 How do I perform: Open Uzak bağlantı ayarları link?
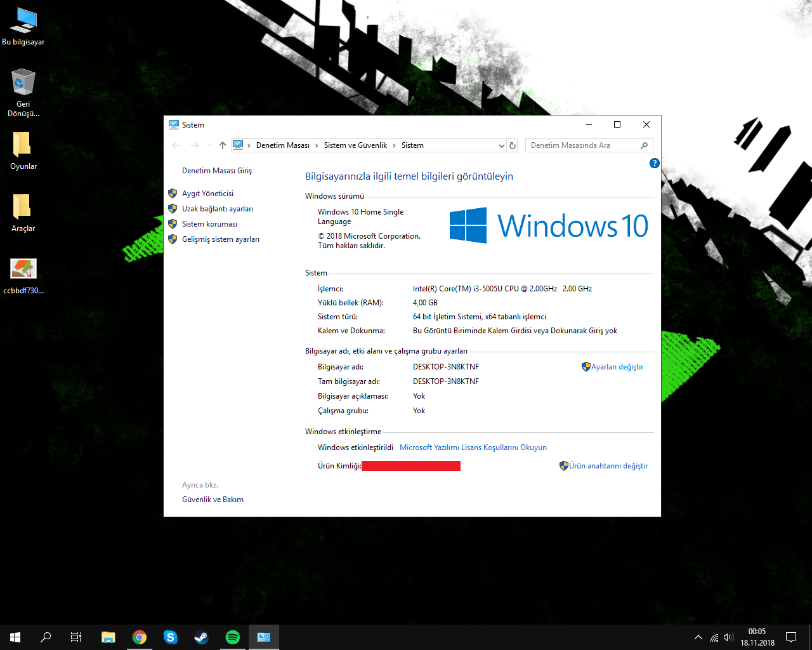point(218,209)
